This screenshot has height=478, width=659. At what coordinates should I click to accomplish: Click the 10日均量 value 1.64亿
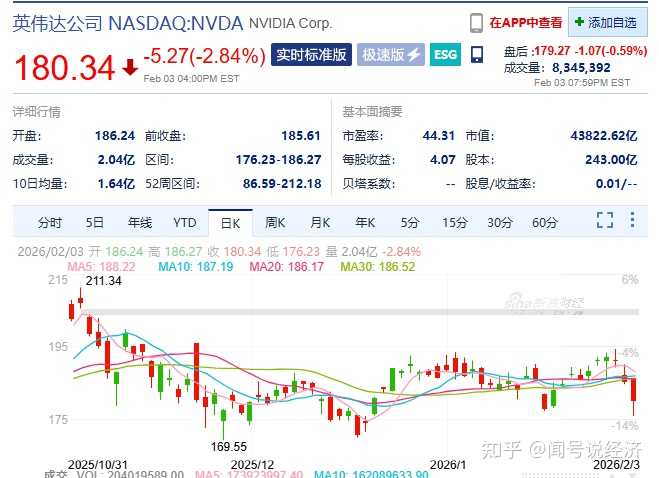pyautogui.click(x=116, y=184)
